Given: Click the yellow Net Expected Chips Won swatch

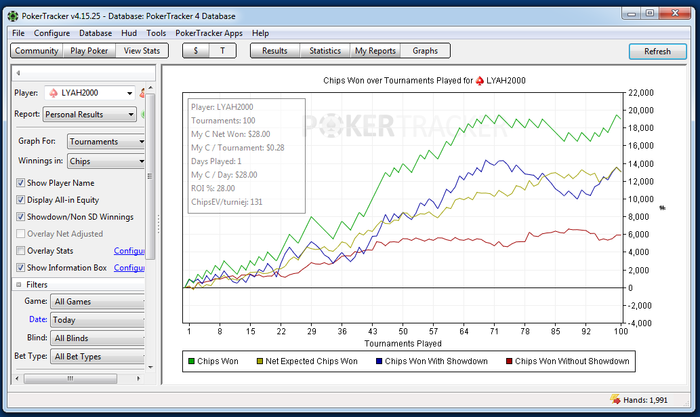Looking at the screenshot, I should point(260,361).
